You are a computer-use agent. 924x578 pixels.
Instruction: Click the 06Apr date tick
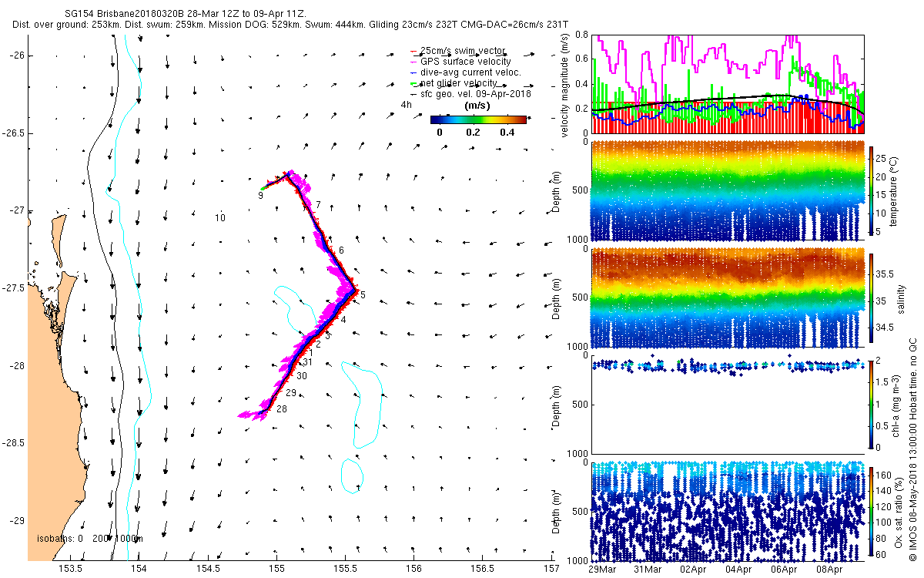[784, 570]
